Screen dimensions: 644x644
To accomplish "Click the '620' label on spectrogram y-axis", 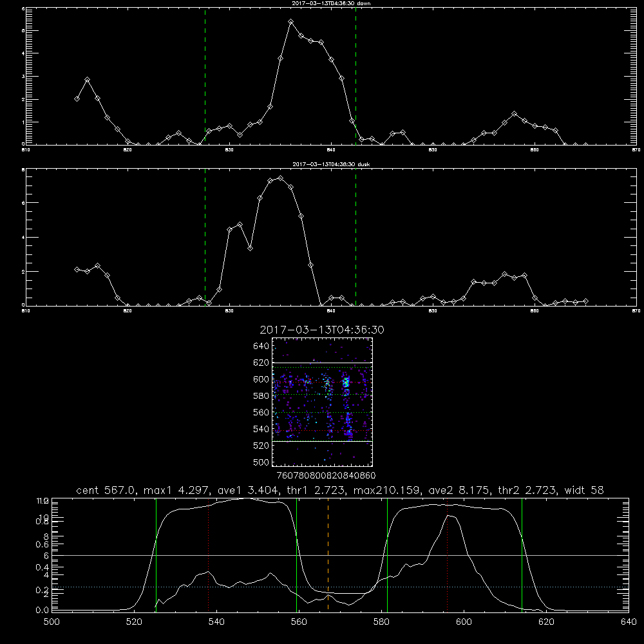I will 261,363.
